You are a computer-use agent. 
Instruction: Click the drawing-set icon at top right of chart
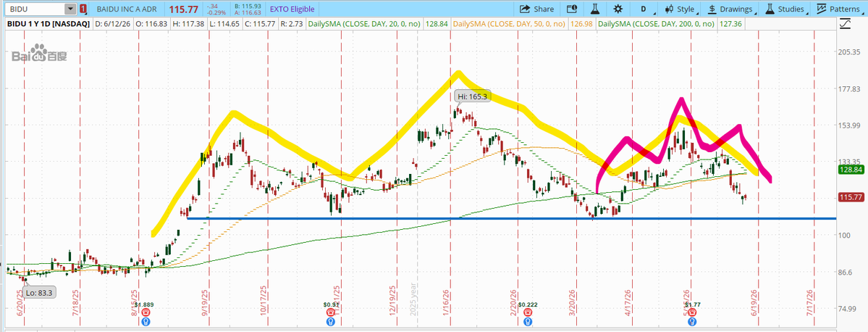pyautogui.click(x=845, y=24)
